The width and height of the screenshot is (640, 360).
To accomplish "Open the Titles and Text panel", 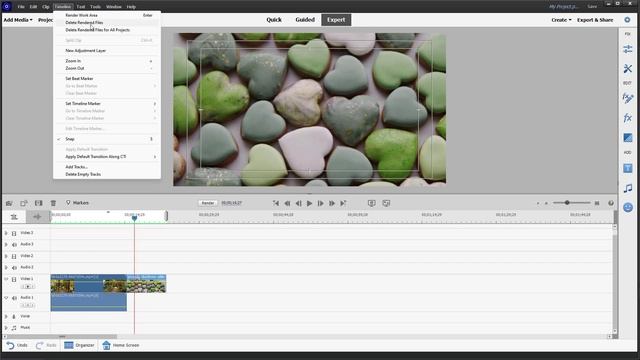I will [627, 168].
